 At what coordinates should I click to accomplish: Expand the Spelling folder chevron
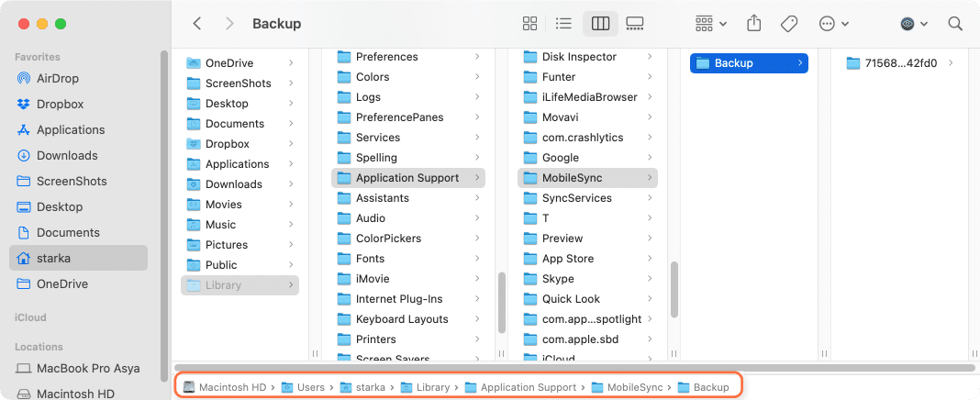[477, 158]
